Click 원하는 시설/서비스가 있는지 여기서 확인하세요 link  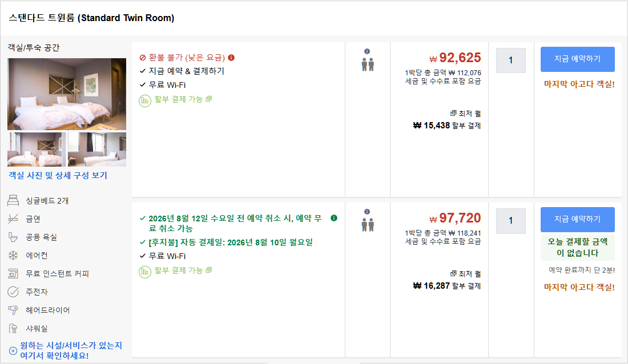(71, 350)
